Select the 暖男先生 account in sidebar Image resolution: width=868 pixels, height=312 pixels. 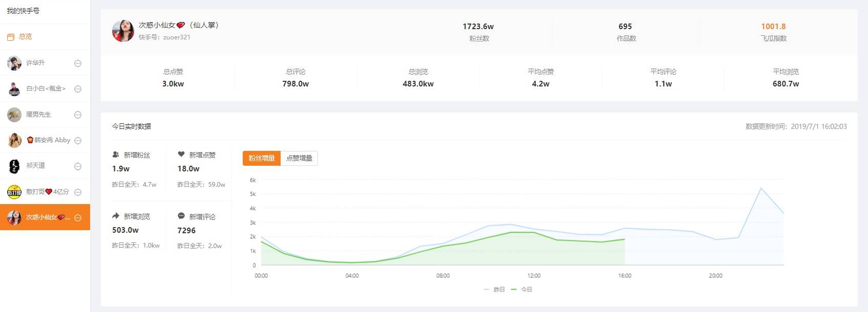tap(38, 115)
